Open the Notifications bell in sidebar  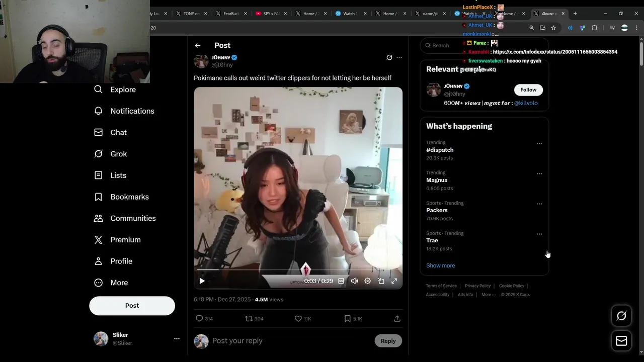[99, 111]
